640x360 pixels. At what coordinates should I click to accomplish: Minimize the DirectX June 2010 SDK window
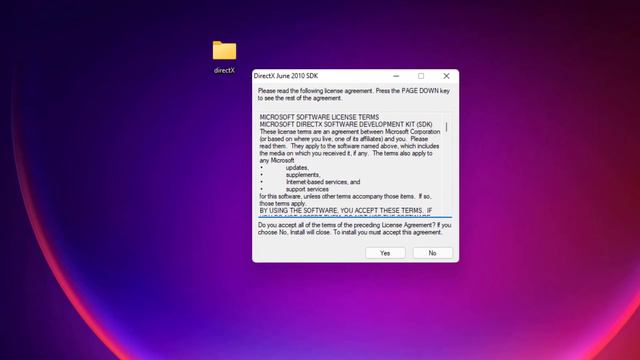coord(396,76)
